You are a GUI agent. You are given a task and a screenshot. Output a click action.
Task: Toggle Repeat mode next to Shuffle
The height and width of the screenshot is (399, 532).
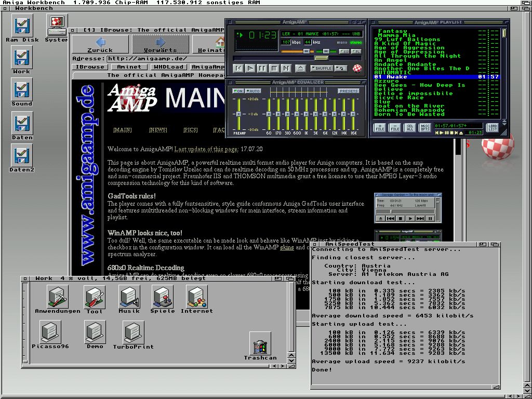pyautogui.click(x=340, y=68)
